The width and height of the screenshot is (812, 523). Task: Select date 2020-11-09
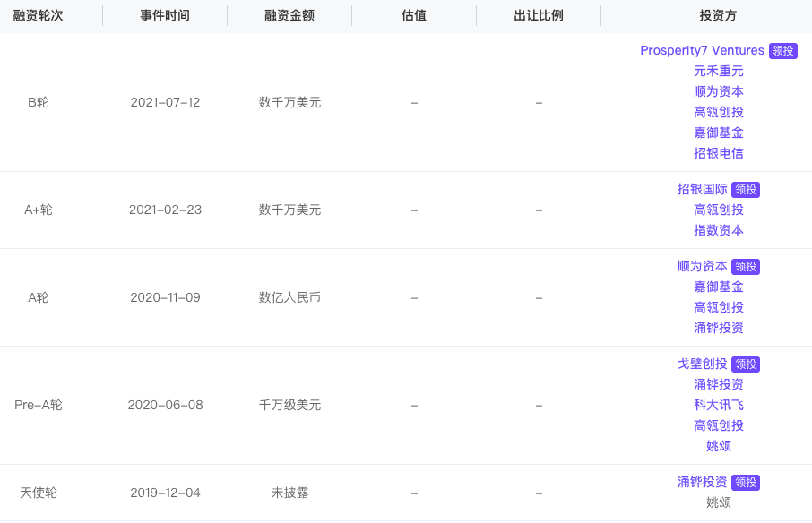tap(165, 297)
